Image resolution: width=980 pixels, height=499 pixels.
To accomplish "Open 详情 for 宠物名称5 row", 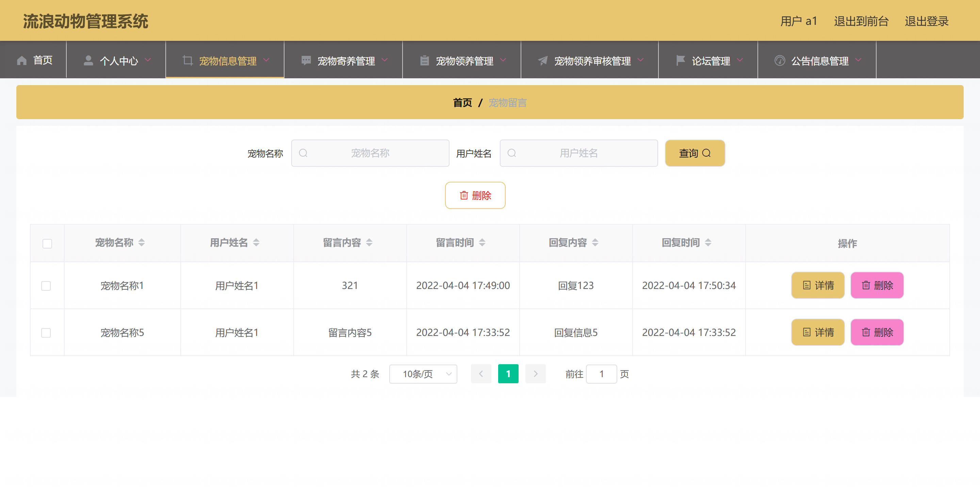I will [818, 332].
